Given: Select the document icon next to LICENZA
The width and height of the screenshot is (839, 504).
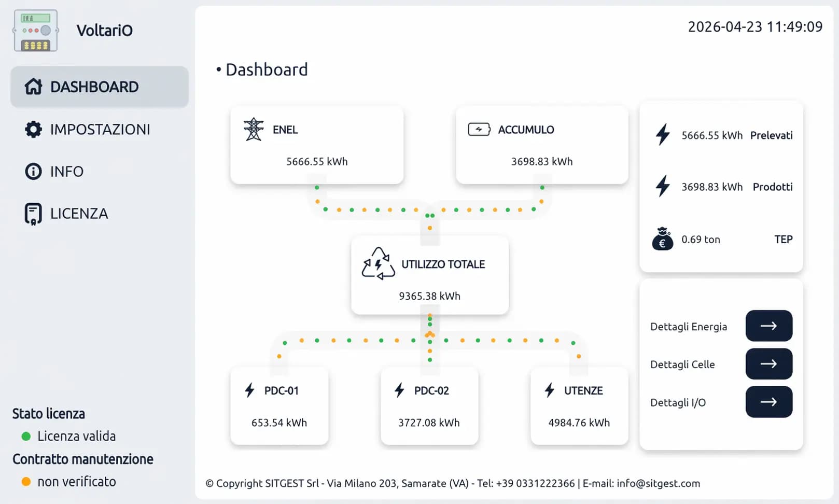Looking at the screenshot, I should coord(33,213).
